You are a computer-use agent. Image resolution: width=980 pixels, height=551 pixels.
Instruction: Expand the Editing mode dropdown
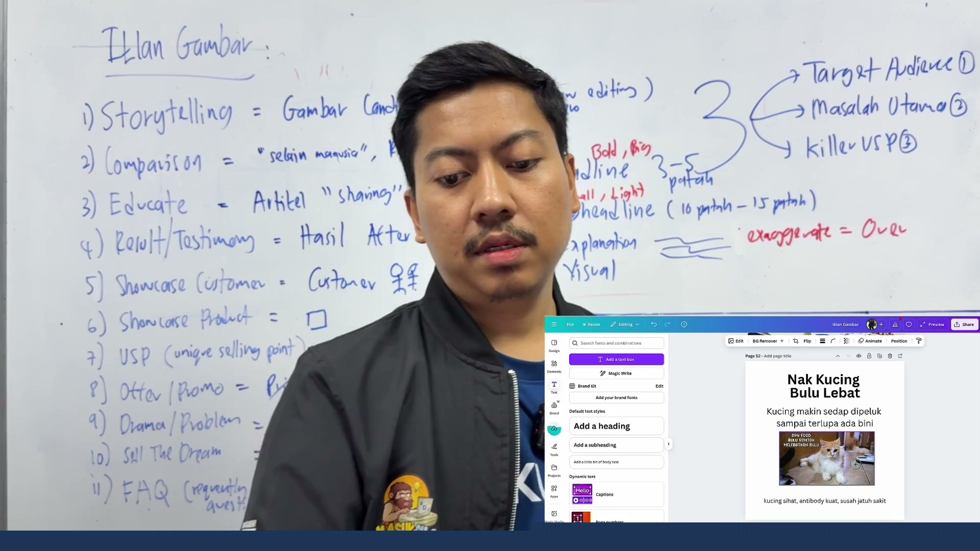[625, 324]
